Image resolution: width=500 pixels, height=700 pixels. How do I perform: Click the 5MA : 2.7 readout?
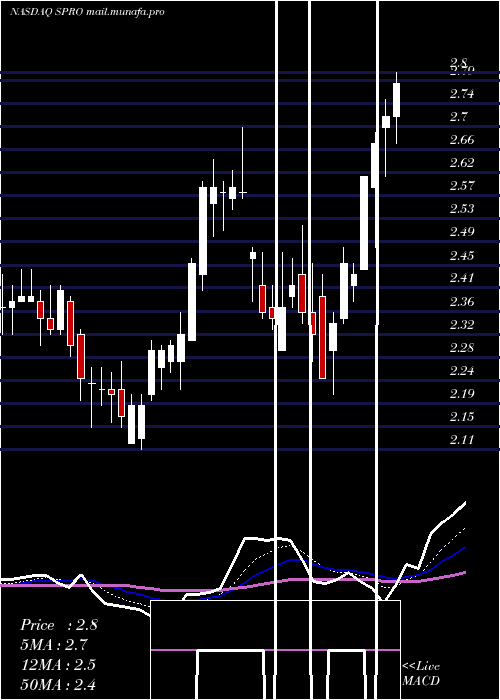tap(54, 645)
